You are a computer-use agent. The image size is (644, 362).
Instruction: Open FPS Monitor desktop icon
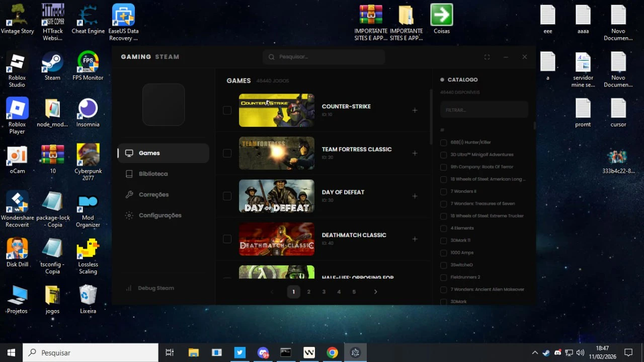point(88,65)
